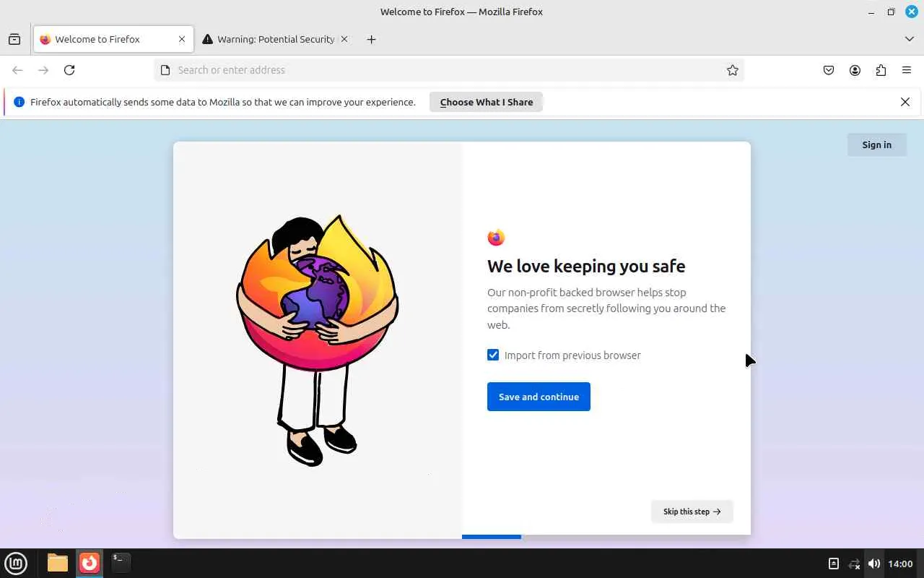This screenshot has height=578, width=924.
Task: Open the Save to Pocket icon
Action: 829,70
